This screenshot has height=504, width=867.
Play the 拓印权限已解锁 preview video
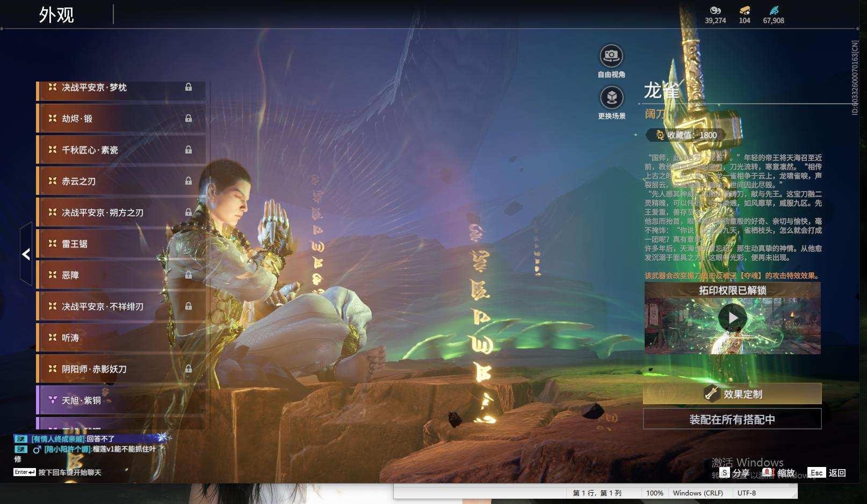[733, 318]
